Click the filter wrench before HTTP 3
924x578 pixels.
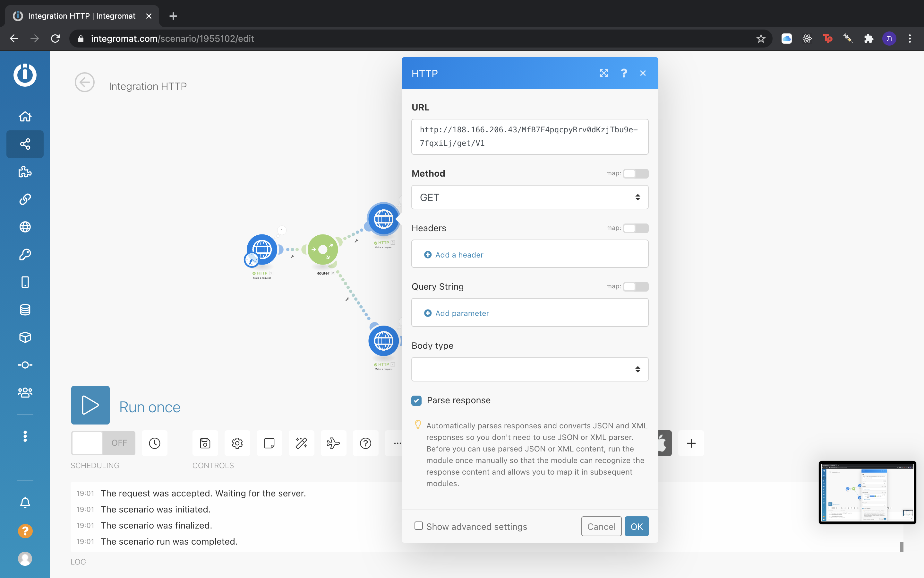click(356, 241)
